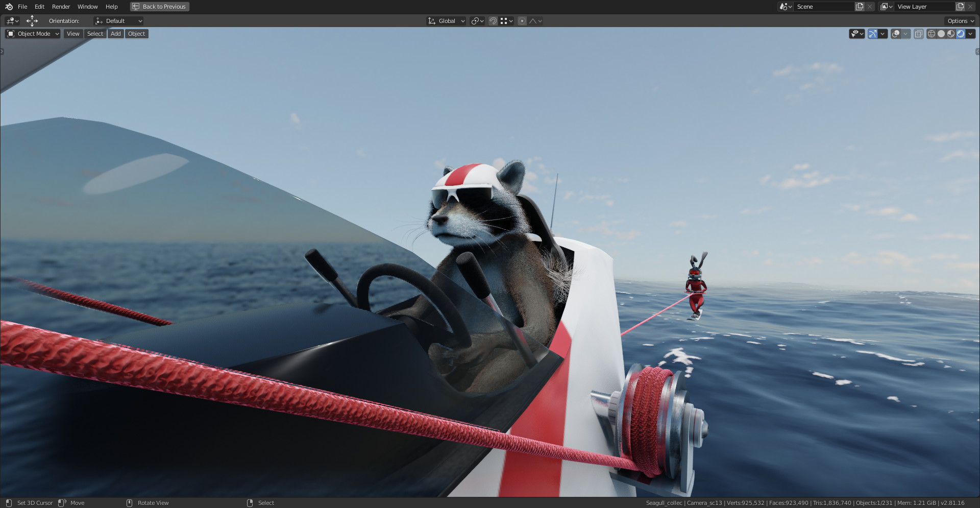Open the transform pivot point dropdown
This screenshot has height=508, width=980.
477,21
